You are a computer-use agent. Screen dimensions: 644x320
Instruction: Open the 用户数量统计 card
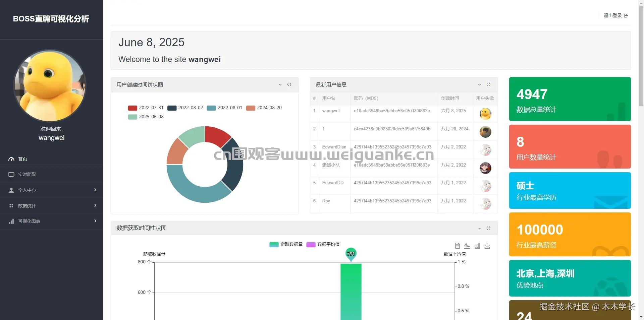pyautogui.click(x=570, y=146)
